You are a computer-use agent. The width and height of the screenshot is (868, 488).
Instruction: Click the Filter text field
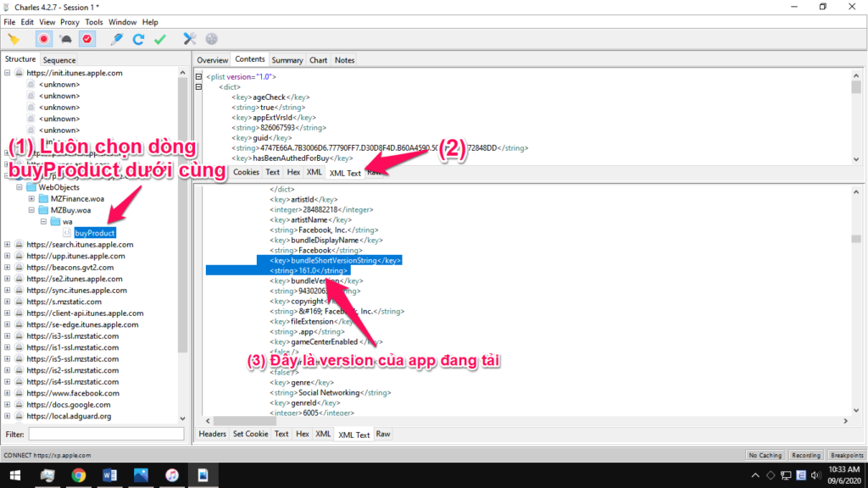(x=106, y=434)
